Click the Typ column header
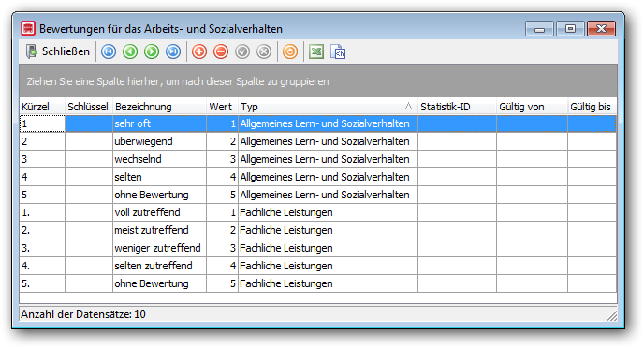The image size is (644, 348). point(328,107)
